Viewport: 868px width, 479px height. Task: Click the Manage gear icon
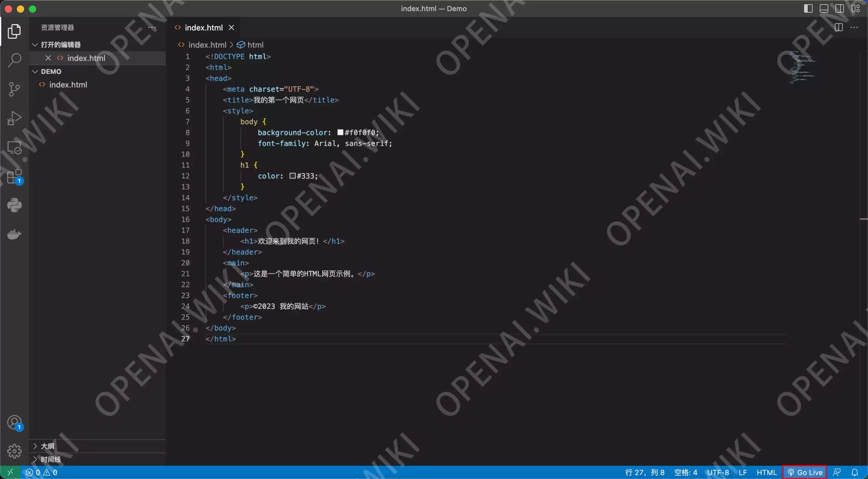pyautogui.click(x=14, y=451)
